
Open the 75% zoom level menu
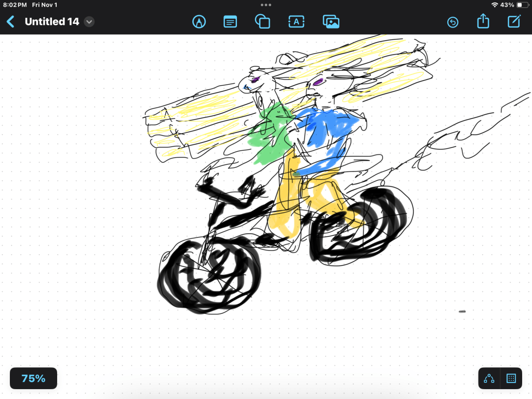coord(33,378)
